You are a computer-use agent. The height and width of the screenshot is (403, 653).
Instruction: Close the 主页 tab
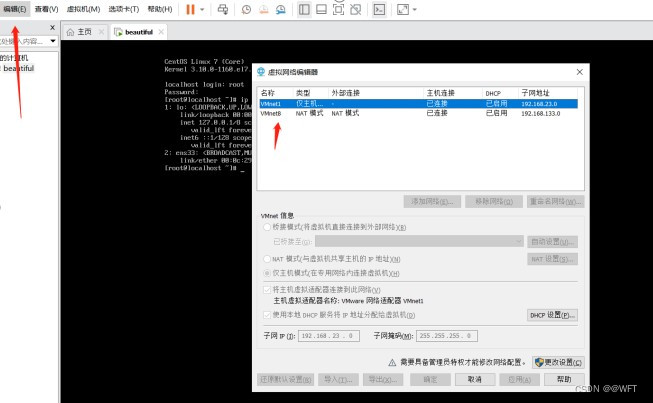tap(101, 32)
